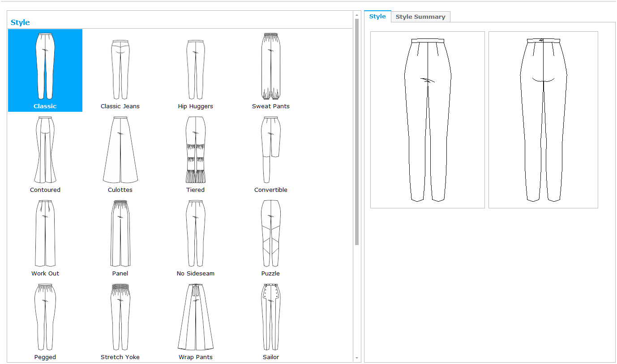This screenshot has height=364, width=617.
Task: Pick the Hip Huggers pants icon
Action: pyautogui.click(x=195, y=69)
